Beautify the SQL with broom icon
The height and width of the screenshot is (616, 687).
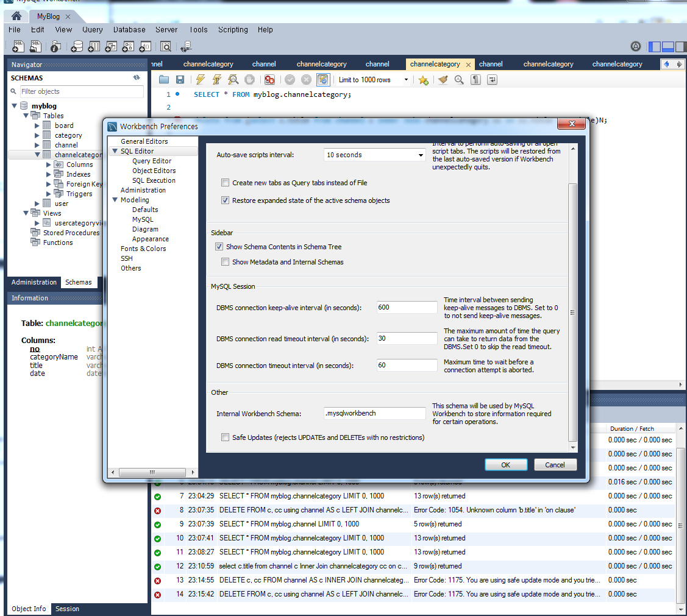click(x=443, y=80)
